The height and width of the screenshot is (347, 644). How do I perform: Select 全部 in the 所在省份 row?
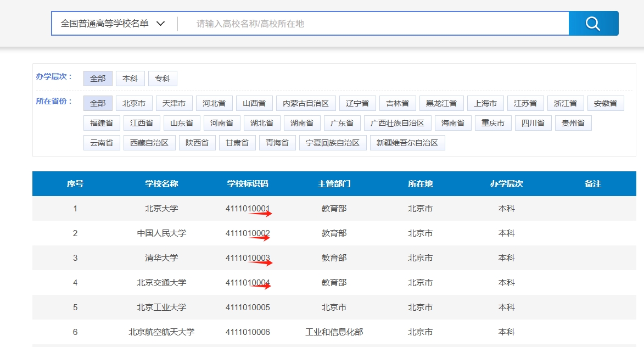coord(98,103)
